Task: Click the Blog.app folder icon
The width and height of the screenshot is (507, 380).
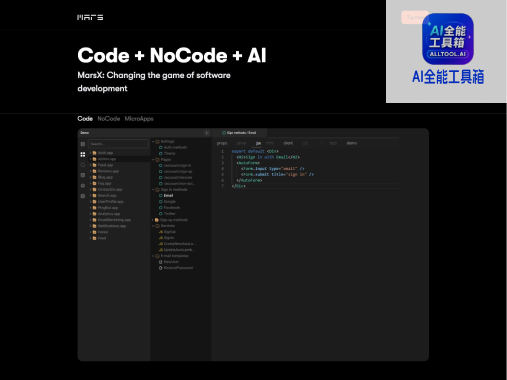Action: tap(94, 177)
